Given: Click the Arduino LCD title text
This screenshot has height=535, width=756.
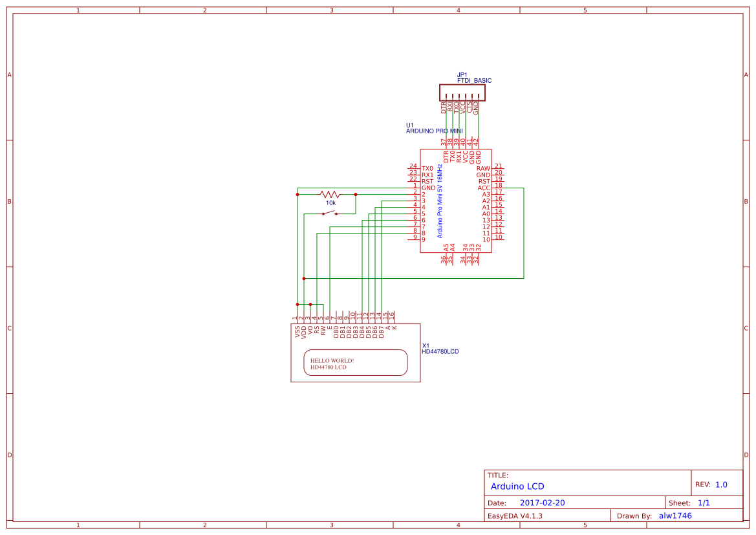Looking at the screenshot, I should pos(517,486).
